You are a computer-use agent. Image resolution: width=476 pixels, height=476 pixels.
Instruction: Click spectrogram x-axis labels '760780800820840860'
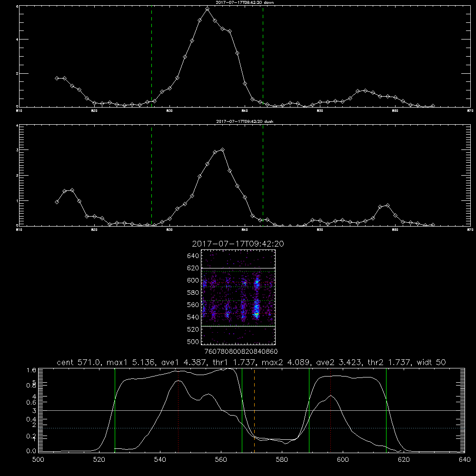241,352
